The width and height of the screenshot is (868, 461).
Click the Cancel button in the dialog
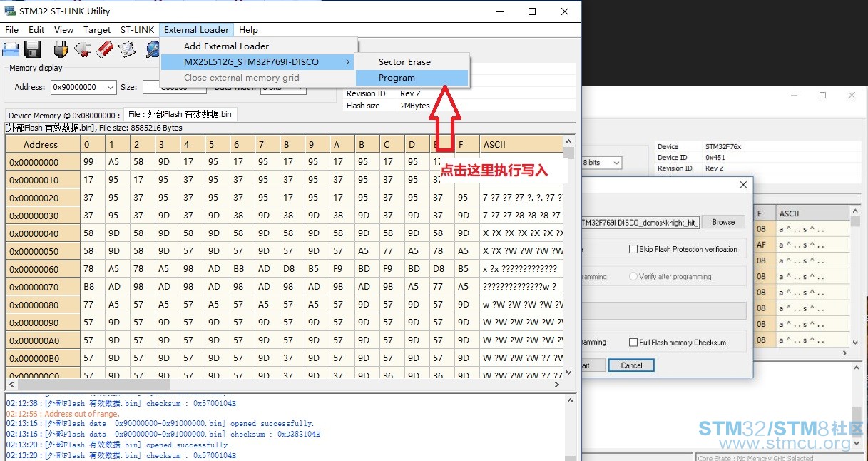tap(631, 365)
